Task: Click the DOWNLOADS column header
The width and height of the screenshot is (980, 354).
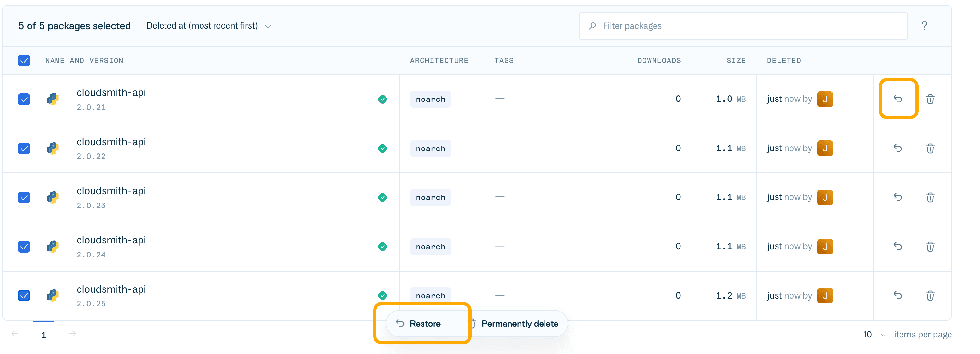Action: (x=659, y=60)
